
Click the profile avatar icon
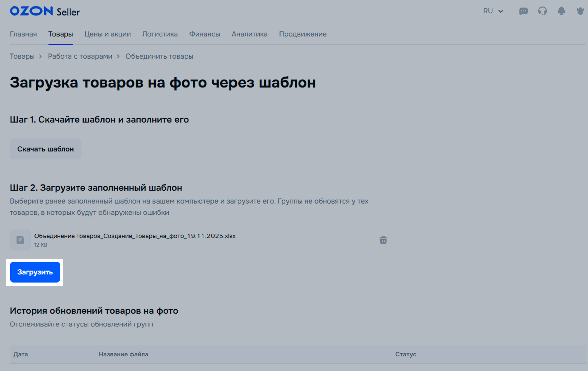tap(580, 11)
